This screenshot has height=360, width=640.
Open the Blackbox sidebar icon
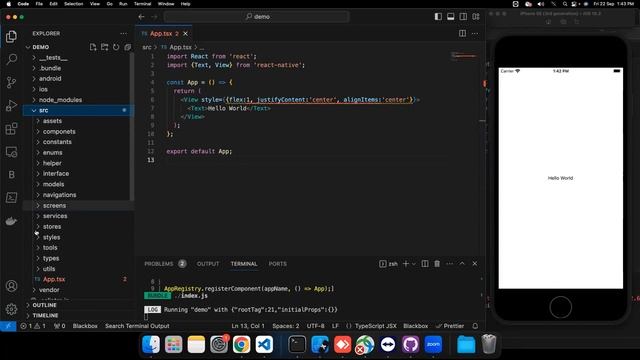11,175
